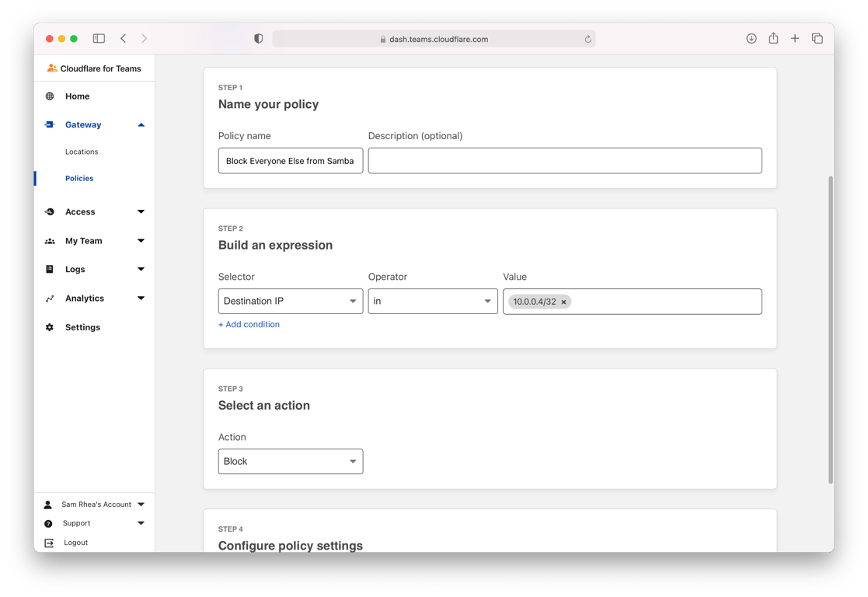Focus the Description (optional) input field

click(x=565, y=161)
